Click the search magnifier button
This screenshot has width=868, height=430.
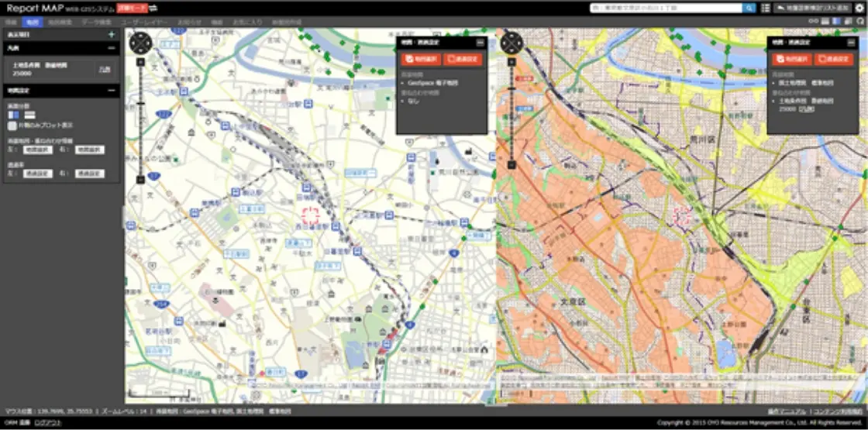(749, 8)
